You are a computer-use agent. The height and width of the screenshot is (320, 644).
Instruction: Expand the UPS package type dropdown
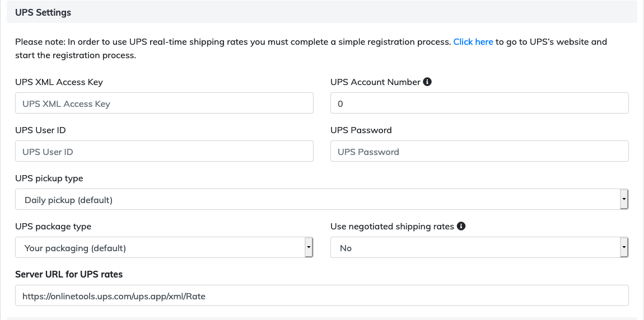pyautogui.click(x=164, y=248)
